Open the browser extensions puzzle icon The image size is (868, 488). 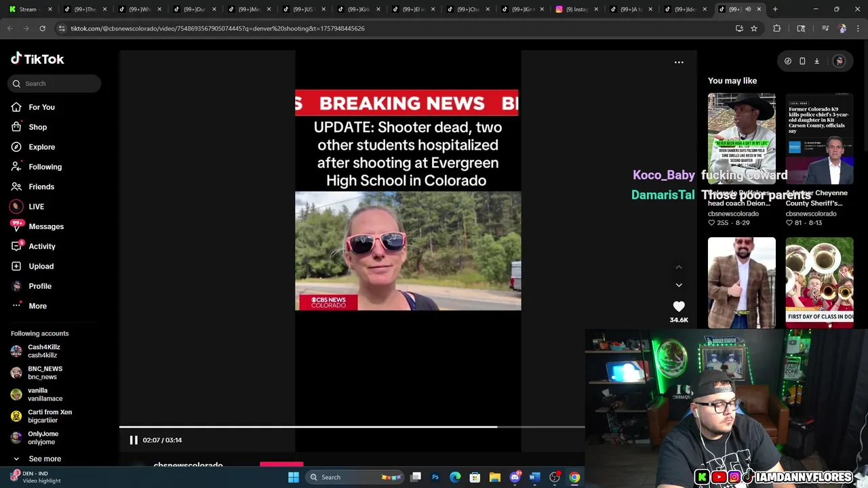point(777,28)
